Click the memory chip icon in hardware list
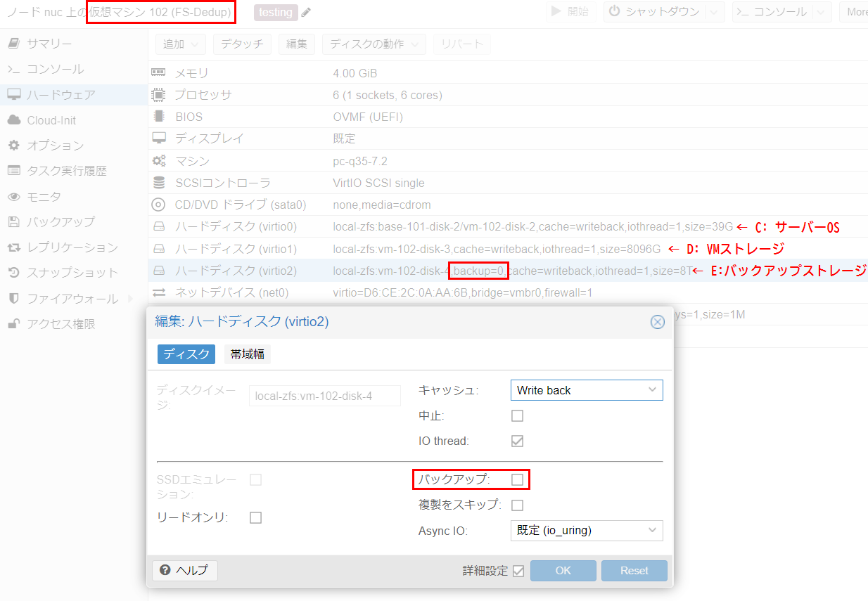Viewport: 868px width, 601px height. [159, 72]
